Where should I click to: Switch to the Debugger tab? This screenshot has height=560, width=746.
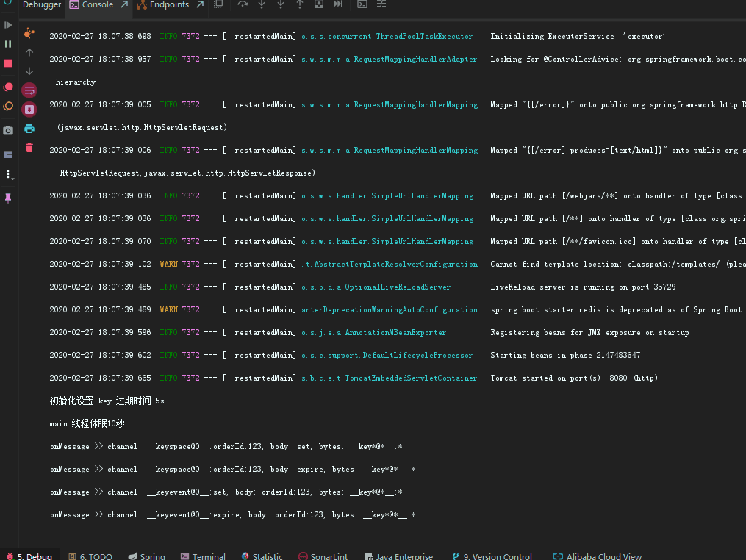(x=42, y=4)
